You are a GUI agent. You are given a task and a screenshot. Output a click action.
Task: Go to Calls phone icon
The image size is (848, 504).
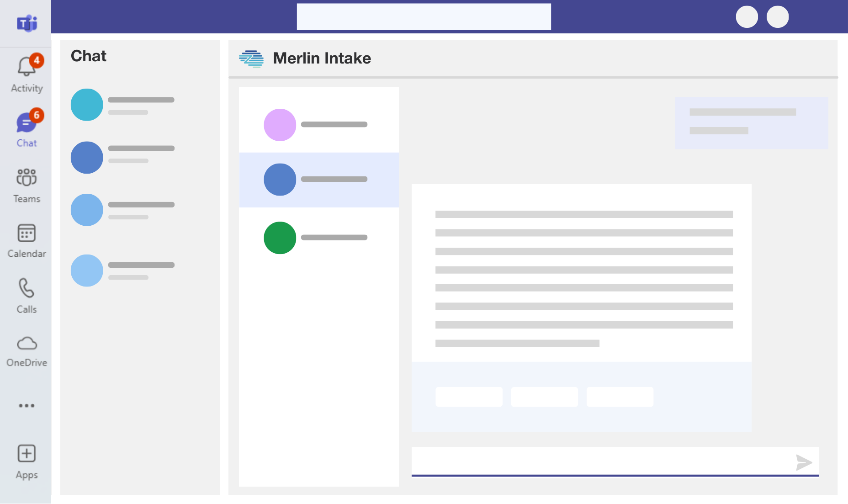(x=26, y=288)
